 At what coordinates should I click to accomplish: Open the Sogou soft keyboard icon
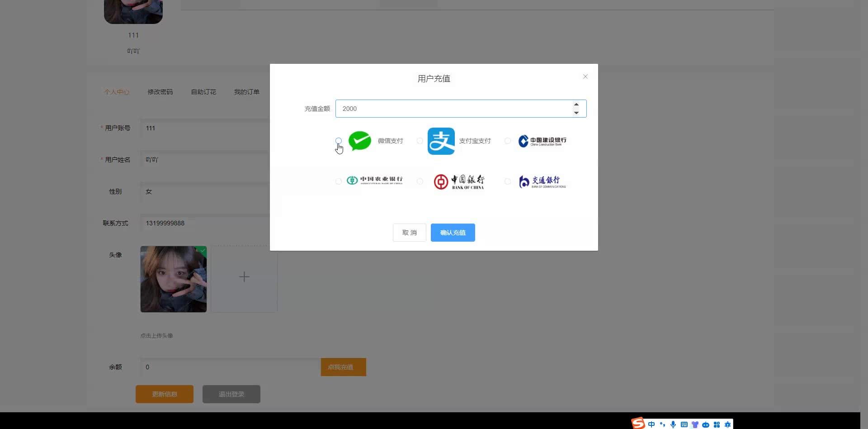tap(684, 424)
